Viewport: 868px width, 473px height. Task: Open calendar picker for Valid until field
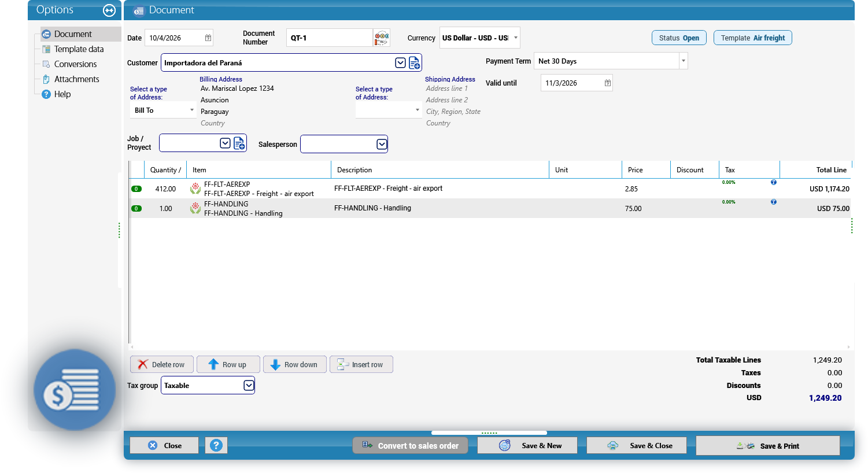(x=608, y=83)
